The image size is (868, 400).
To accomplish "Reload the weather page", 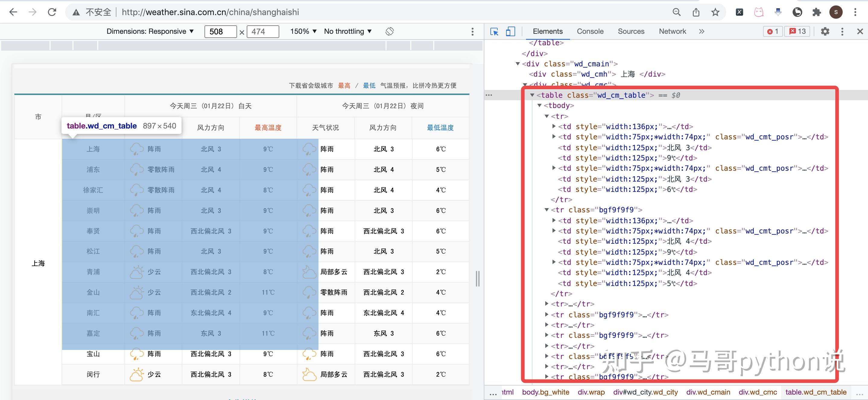I will [x=52, y=12].
